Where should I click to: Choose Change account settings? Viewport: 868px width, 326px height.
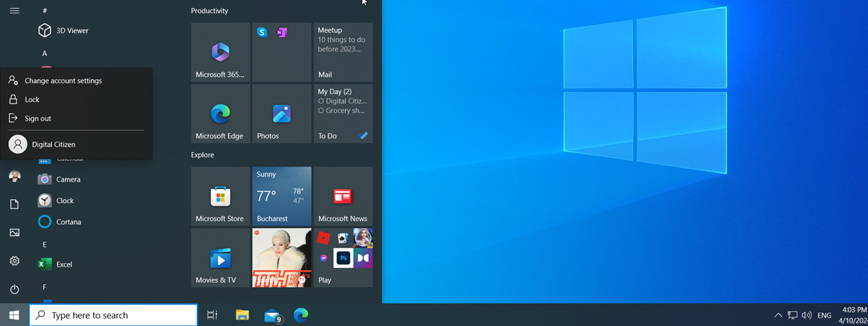[77, 80]
